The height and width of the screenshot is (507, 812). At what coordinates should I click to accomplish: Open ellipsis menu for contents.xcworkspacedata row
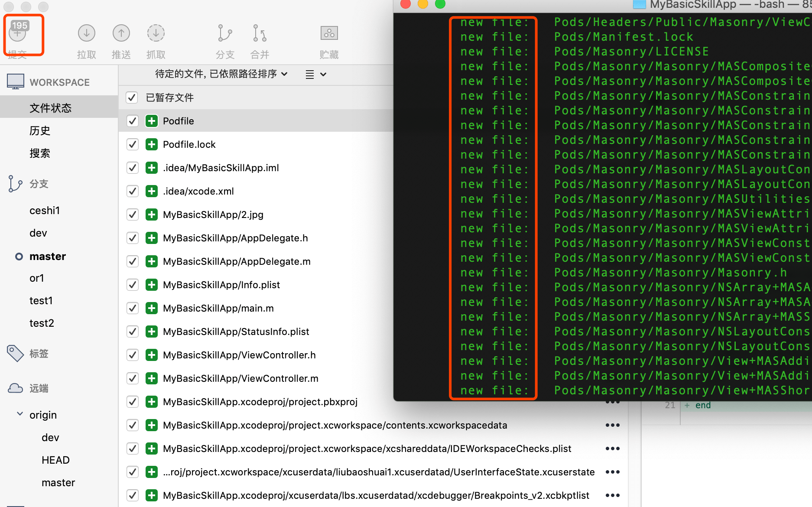point(613,425)
